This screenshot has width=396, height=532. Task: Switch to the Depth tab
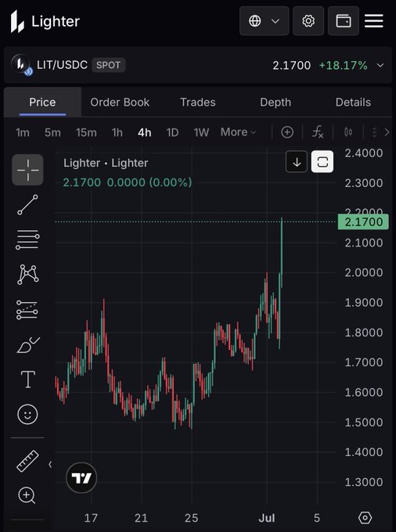coord(275,102)
